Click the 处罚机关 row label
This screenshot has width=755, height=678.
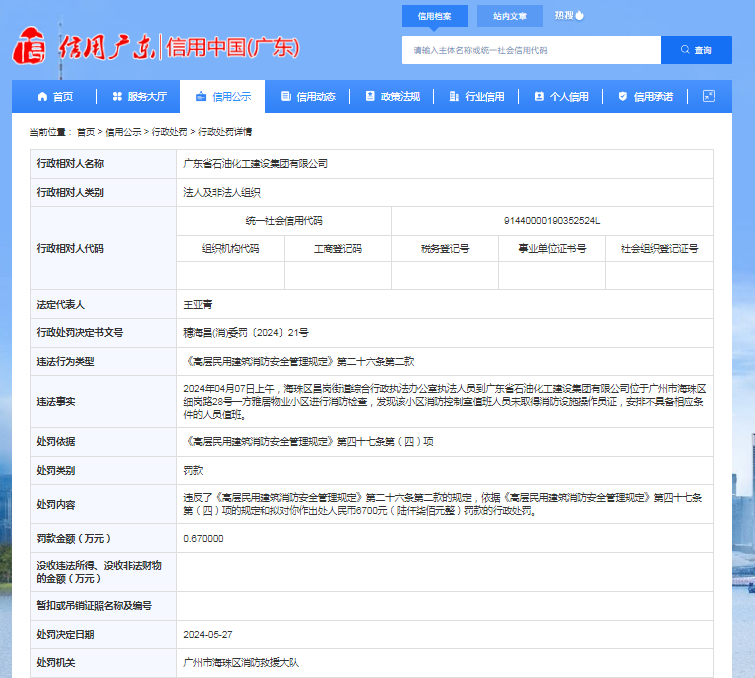[56, 663]
